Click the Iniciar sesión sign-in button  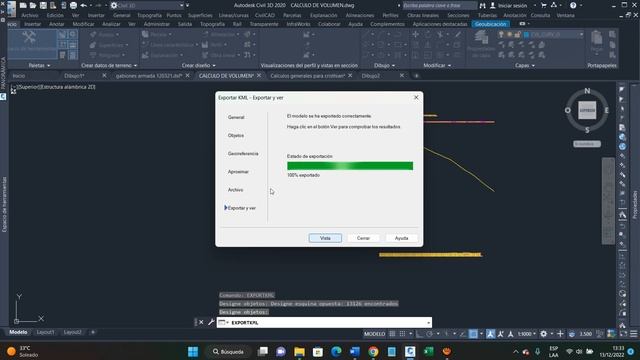(509, 5)
